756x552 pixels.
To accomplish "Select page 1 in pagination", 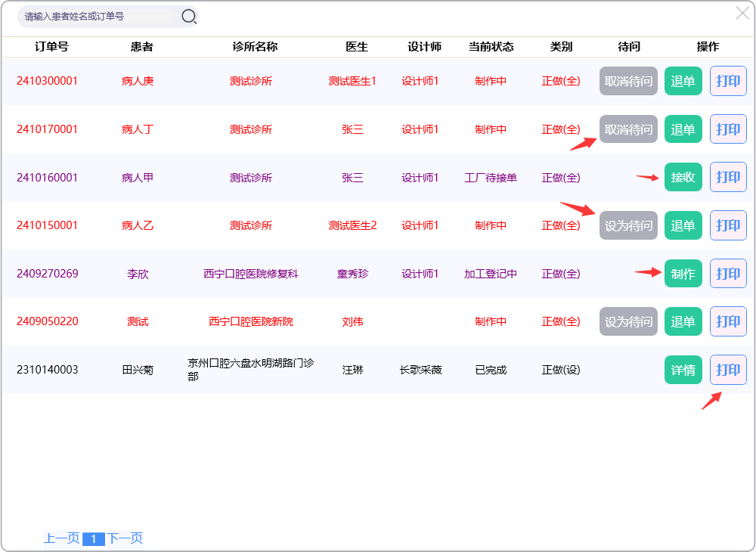I will 93,539.
